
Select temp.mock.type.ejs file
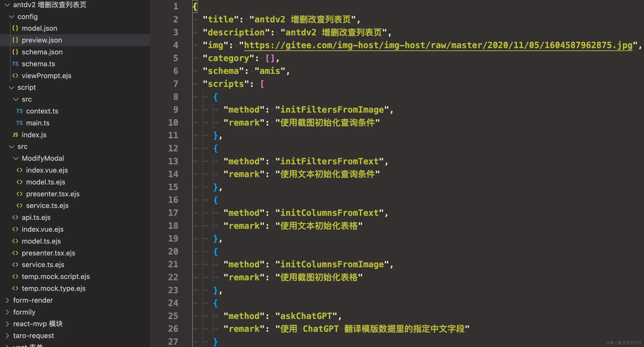tap(54, 289)
